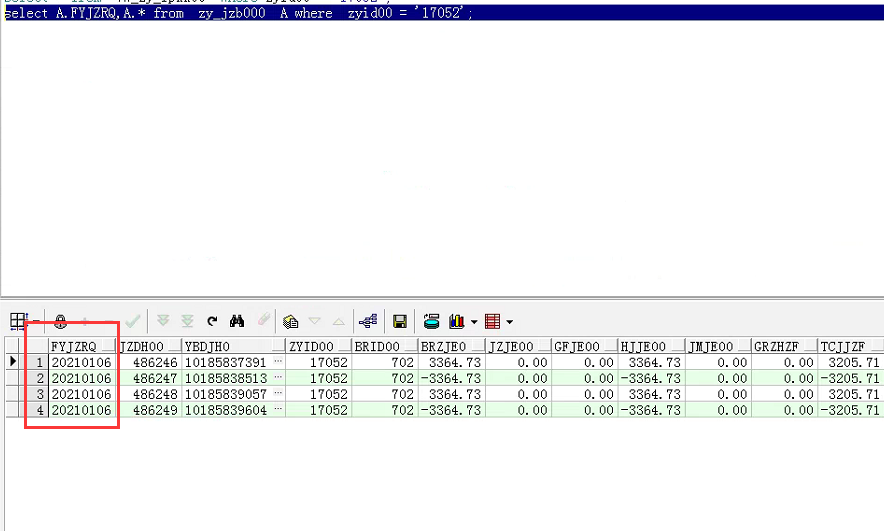
Task: Open ellipsis button beside 10185837391
Action: 278,361
